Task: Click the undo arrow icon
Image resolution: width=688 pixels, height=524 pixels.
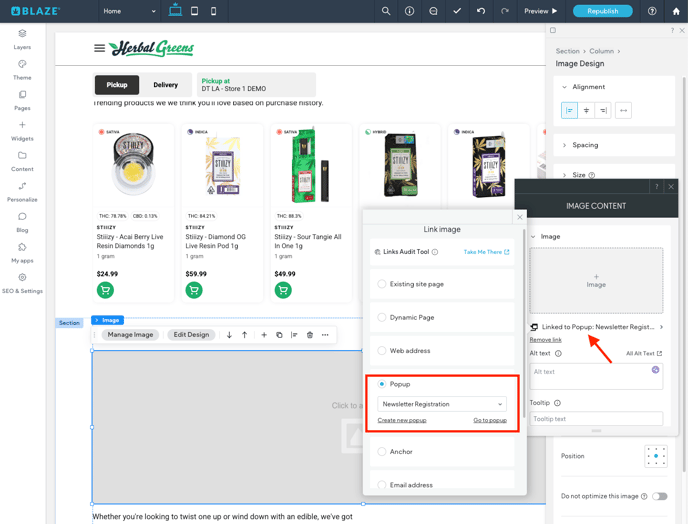Action: pos(481,11)
